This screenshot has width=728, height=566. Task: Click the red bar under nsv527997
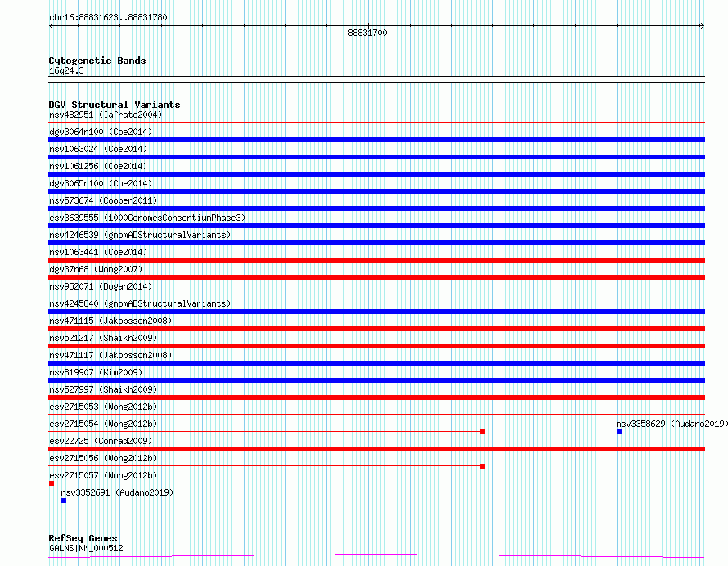click(x=376, y=398)
